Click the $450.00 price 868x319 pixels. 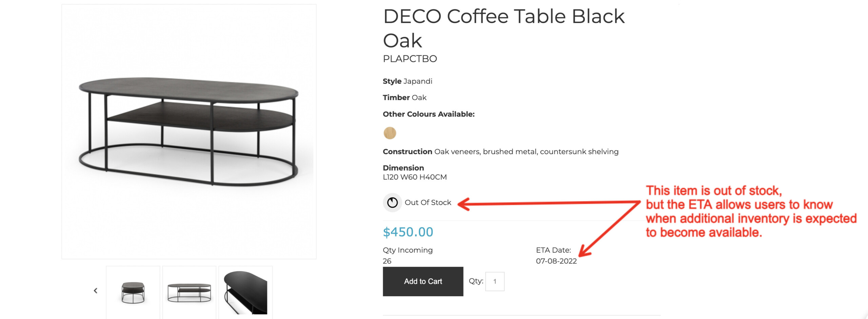(x=408, y=232)
